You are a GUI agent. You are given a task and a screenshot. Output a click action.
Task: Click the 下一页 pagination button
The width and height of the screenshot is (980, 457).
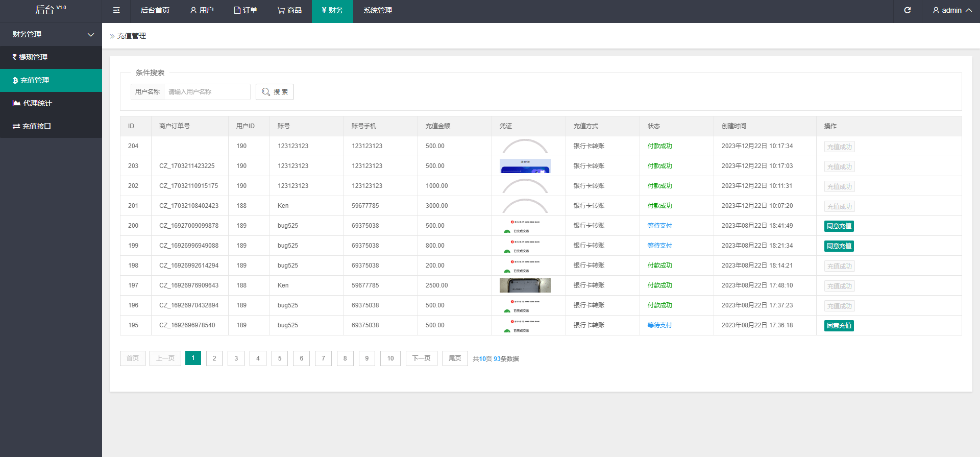point(421,358)
